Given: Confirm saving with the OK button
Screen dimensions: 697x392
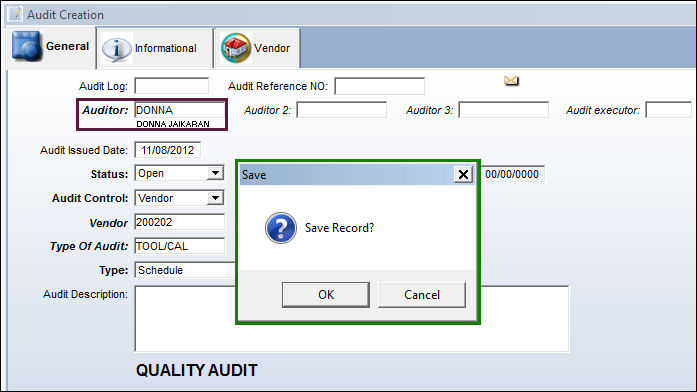Looking at the screenshot, I should coord(326,295).
